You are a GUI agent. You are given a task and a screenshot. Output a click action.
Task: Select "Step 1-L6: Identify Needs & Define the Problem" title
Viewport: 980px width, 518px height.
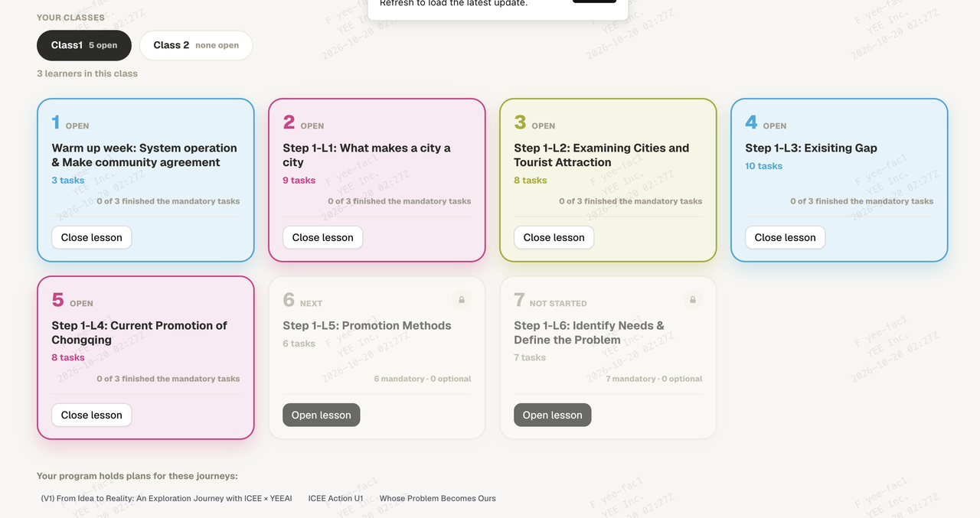tap(590, 333)
